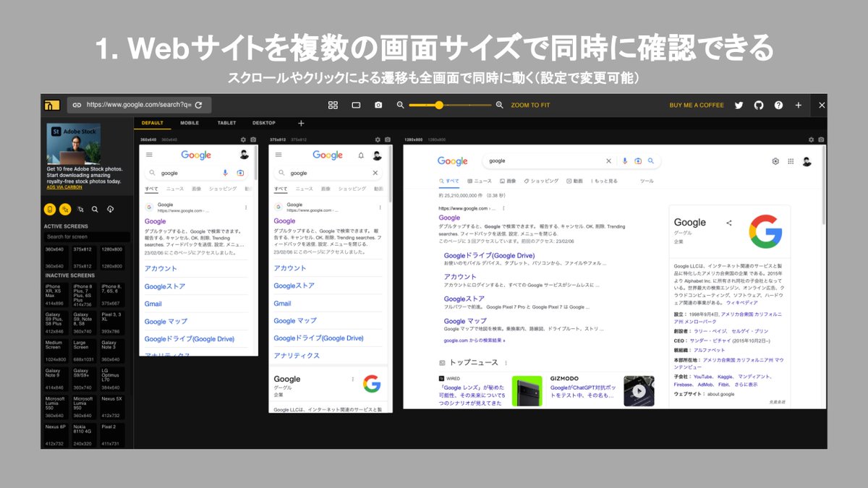Open the ADS VIA CARBON link

[66, 187]
